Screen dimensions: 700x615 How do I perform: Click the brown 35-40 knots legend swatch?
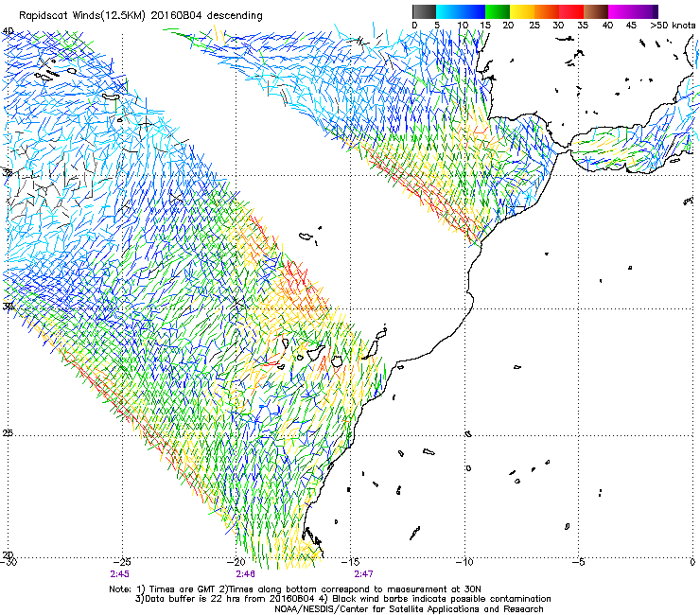point(596,11)
